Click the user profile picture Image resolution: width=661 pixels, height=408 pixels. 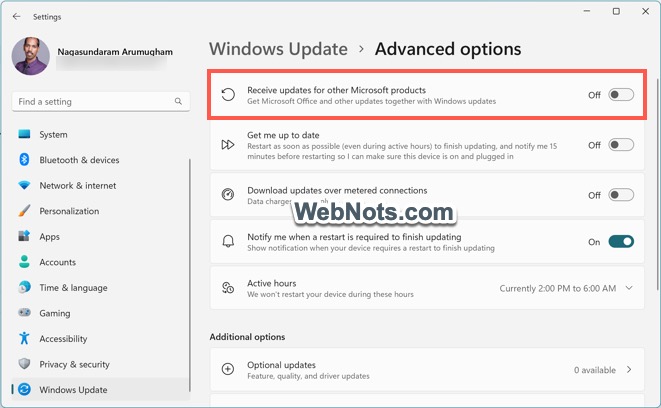[x=30, y=57]
